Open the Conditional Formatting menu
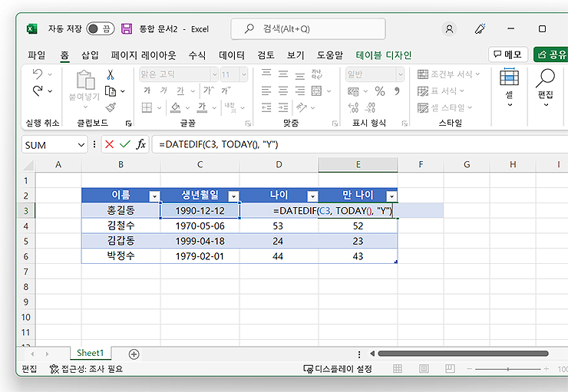The height and width of the screenshot is (392, 568). tap(448, 74)
